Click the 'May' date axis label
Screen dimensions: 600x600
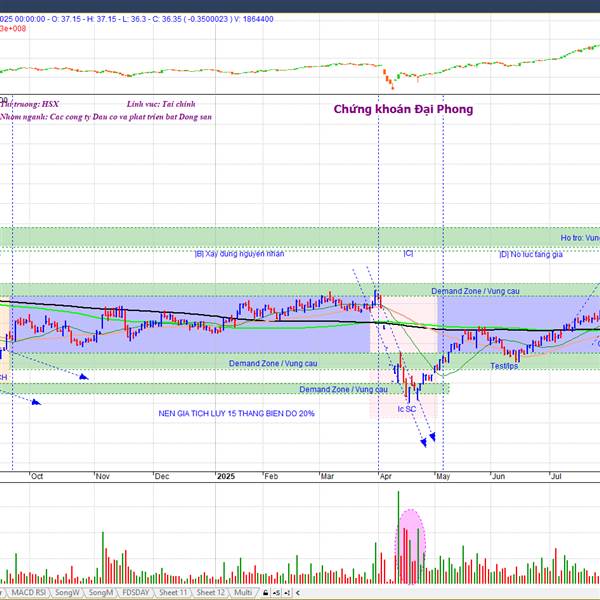[443, 476]
